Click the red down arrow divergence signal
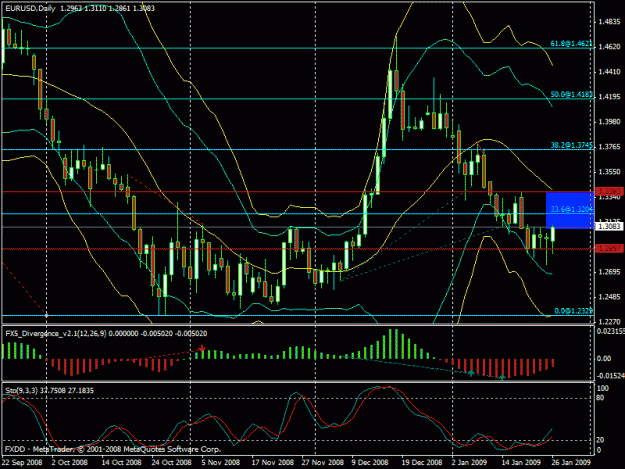625x469 pixels. coord(202,349)
